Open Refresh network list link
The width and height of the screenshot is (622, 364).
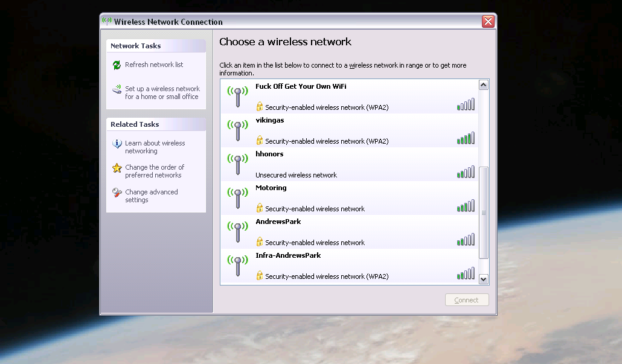click(x=154, y=65)
